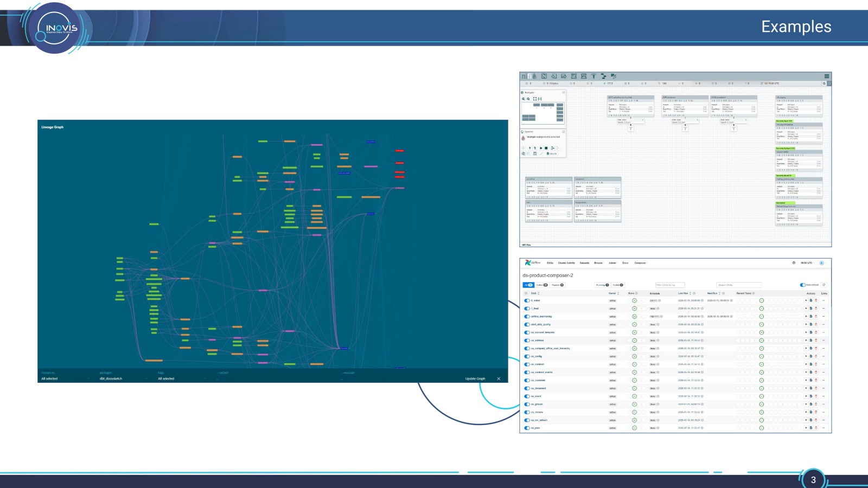
Task: Click Airflow refresh icon beside Auto-refresh
Action: (824, 285)
